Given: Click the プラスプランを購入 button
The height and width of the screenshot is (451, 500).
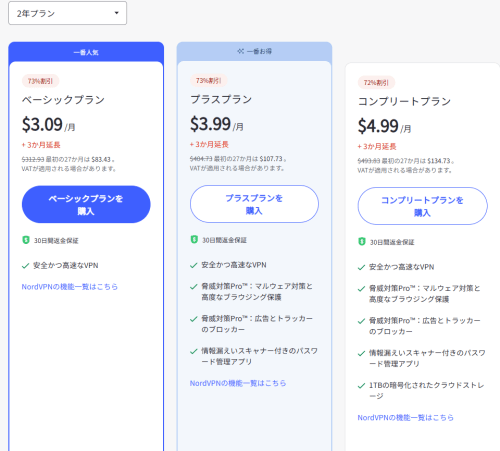Looking at the screenshot, I should coord(254,204).
